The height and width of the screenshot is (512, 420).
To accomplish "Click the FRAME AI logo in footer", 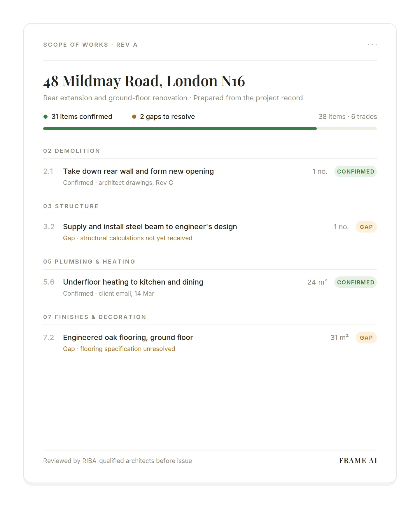I will pos(358,461).
